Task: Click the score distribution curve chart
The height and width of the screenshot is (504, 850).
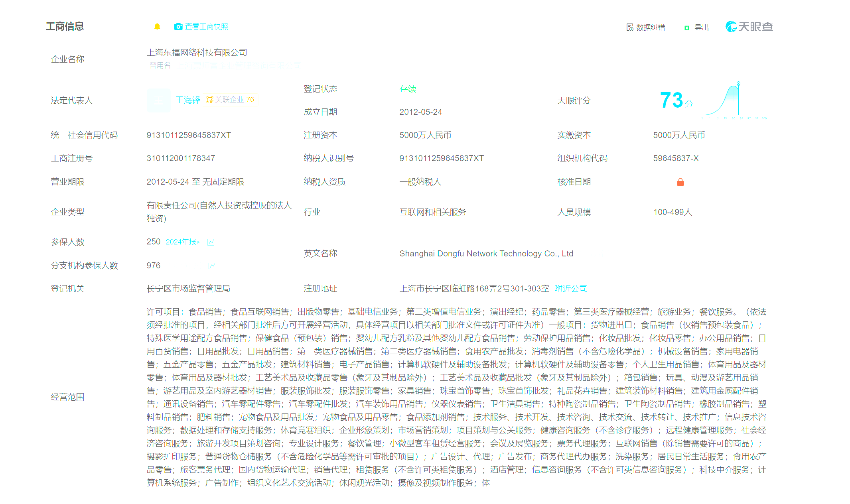Action: coord(734,100)
